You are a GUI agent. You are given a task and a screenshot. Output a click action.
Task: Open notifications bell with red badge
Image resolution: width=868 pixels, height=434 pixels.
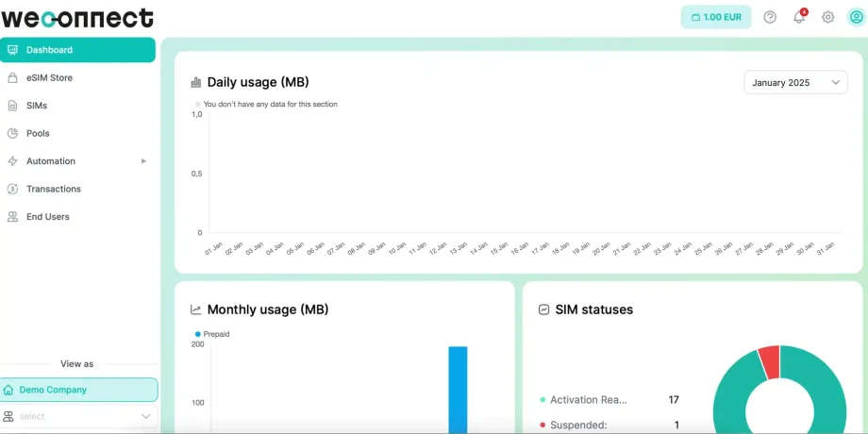[799, 17]
